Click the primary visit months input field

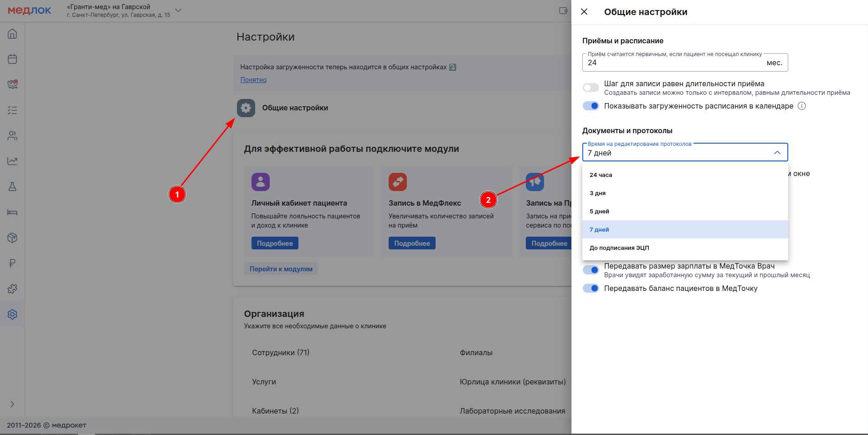pyautogui.click(x=674, y=63)
